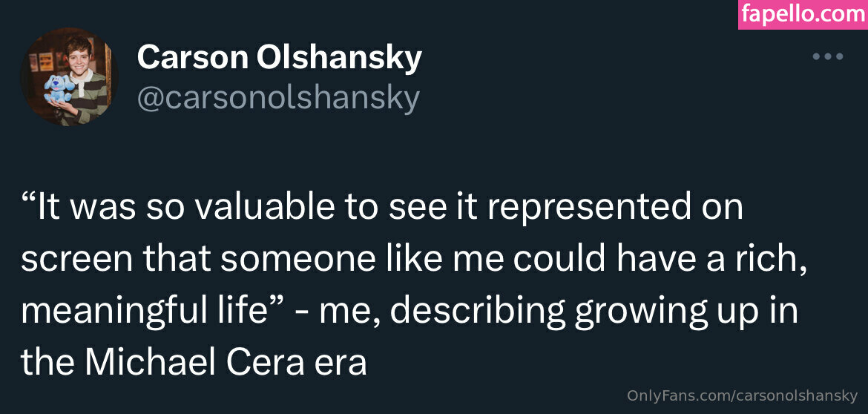
Task: Open the three-dot more options menu
Action: tap(827, 56)
